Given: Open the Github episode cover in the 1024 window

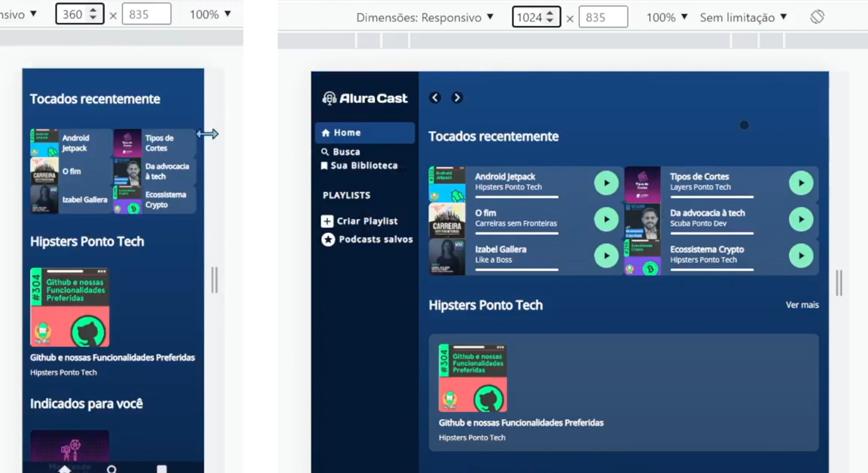Looking at the screenshot, I should [473, 378].
